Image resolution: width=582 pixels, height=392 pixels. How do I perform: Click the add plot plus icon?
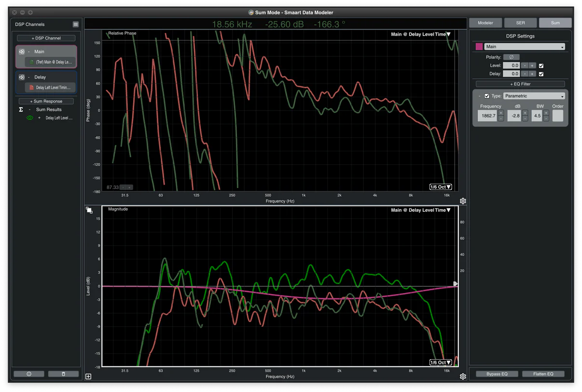(88, 377)
